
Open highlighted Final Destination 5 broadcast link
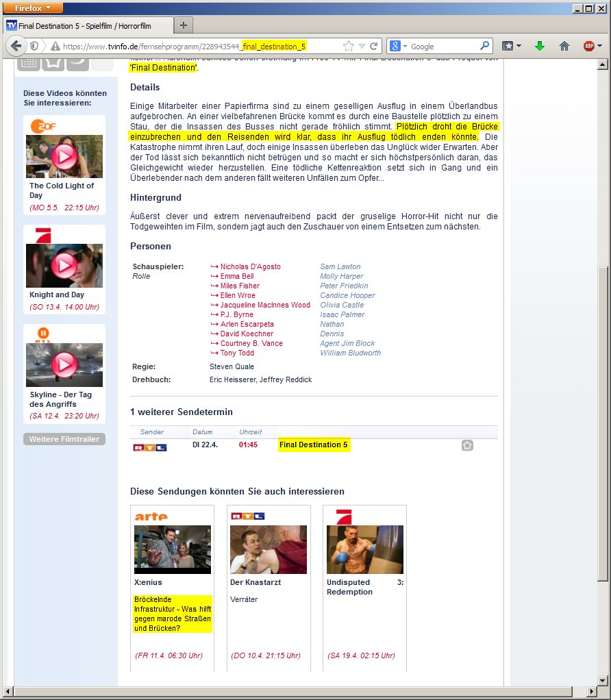pyautogui.click(x=314, y=445)
